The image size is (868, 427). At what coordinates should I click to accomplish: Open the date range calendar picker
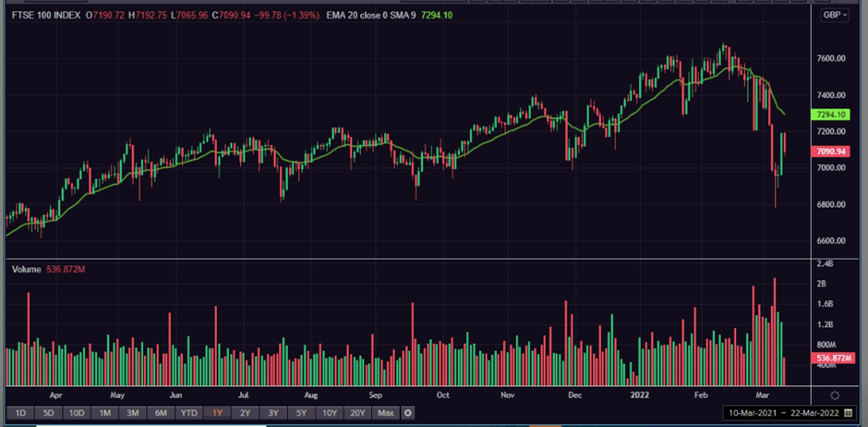pos(848,413)
